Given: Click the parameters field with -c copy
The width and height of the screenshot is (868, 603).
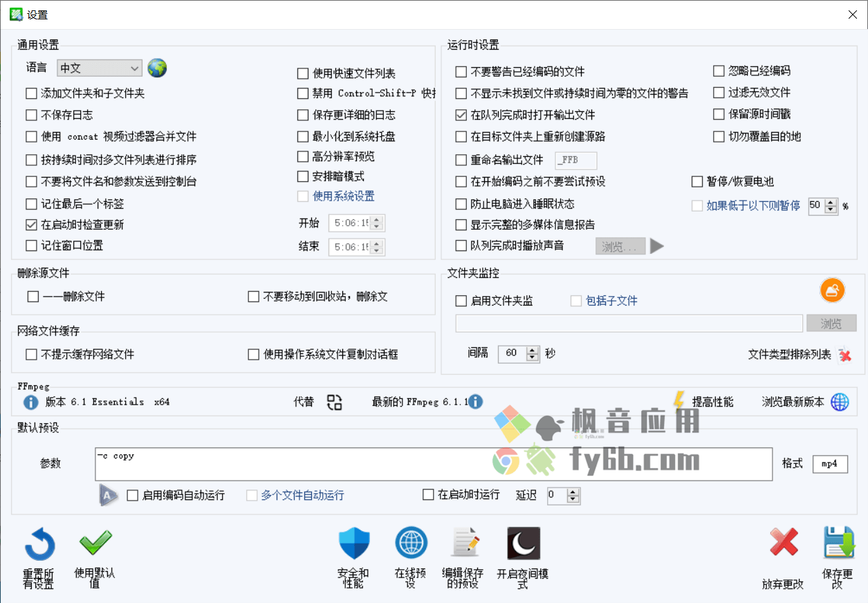Looking at the screenshot, I should pos(434,464).
